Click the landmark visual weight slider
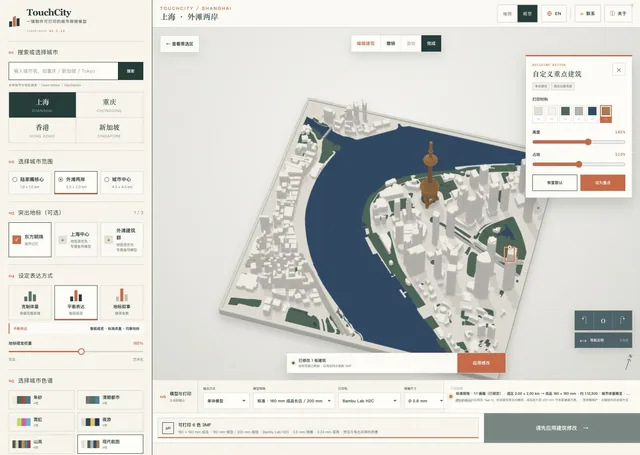 pos(76,351)
